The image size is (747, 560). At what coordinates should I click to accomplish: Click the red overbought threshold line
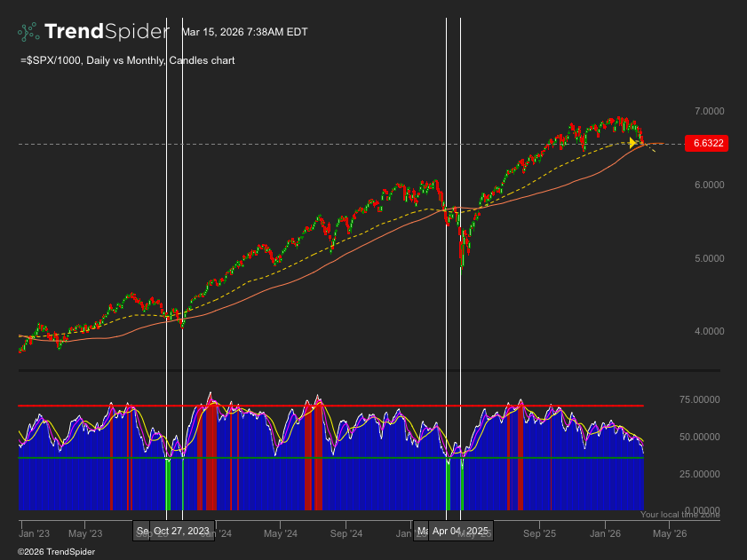pos(355,405)
